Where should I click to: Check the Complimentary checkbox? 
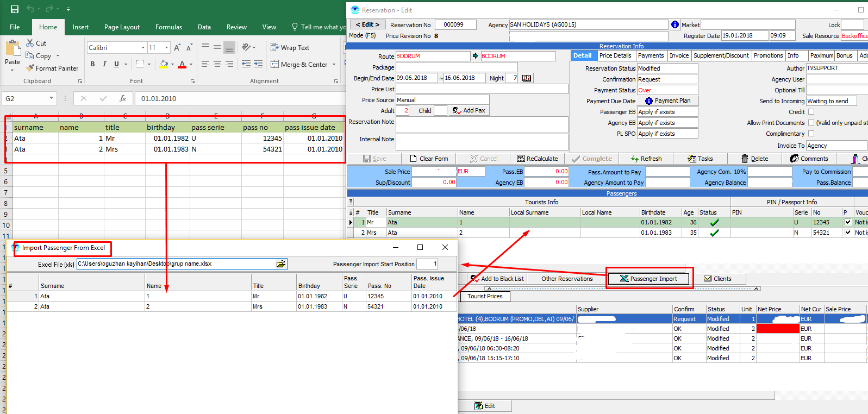click(811, 134)
